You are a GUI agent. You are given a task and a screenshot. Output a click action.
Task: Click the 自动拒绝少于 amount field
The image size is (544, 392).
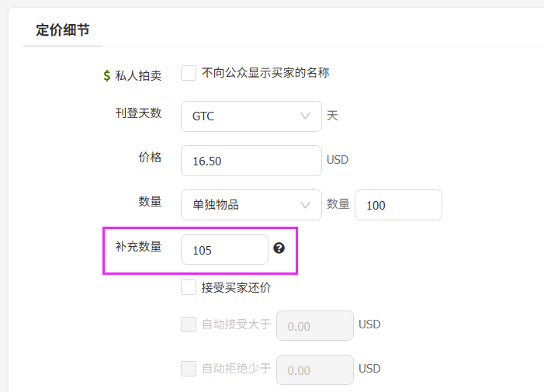(315, 369)
